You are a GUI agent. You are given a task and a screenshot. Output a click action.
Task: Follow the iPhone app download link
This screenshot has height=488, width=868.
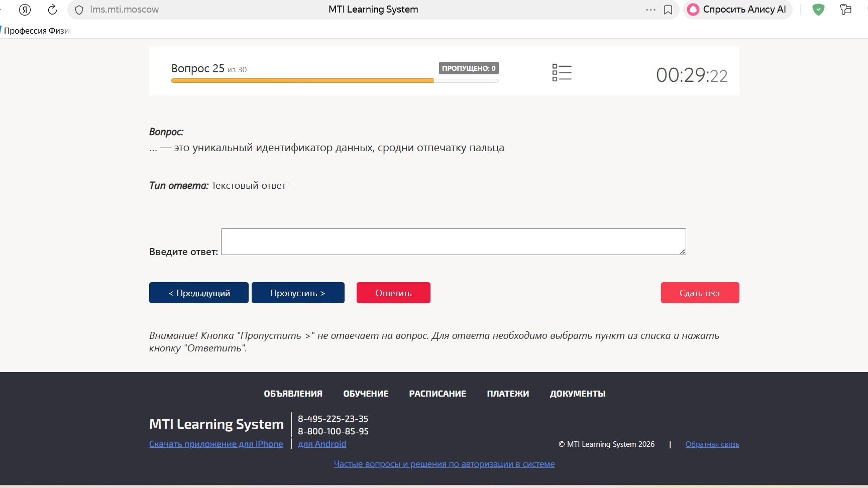click(x=216, y=444)
